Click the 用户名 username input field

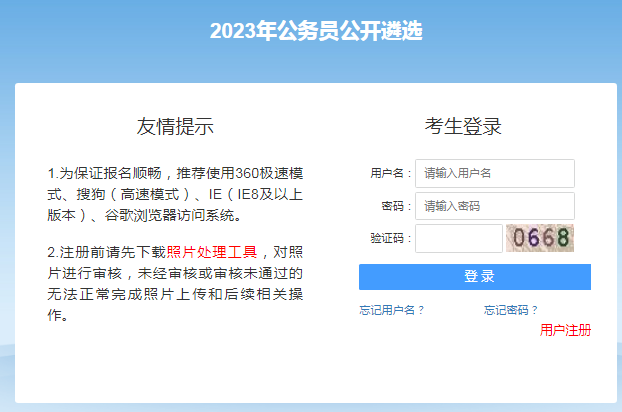coord(495,173)
